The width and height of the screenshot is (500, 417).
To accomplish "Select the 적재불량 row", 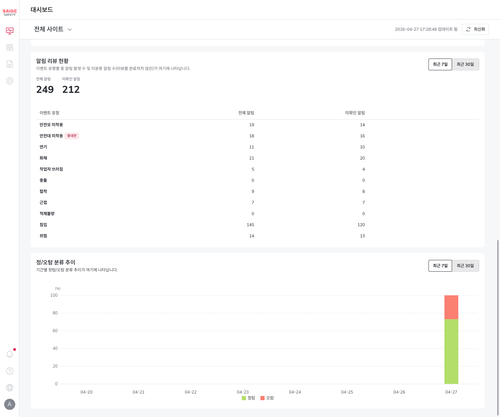I will 257,214.
